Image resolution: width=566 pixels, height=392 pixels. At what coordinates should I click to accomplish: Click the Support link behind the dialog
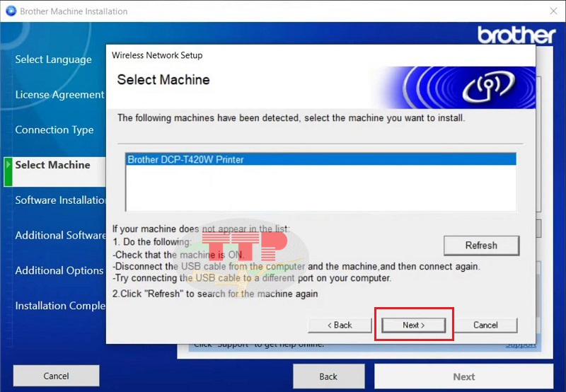click(521, 345)
